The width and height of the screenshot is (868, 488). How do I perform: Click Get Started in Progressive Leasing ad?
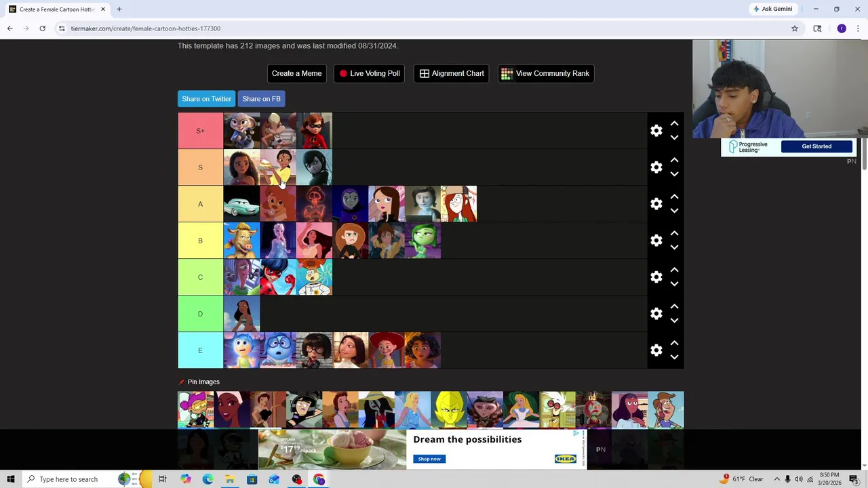tap(816, 146)
